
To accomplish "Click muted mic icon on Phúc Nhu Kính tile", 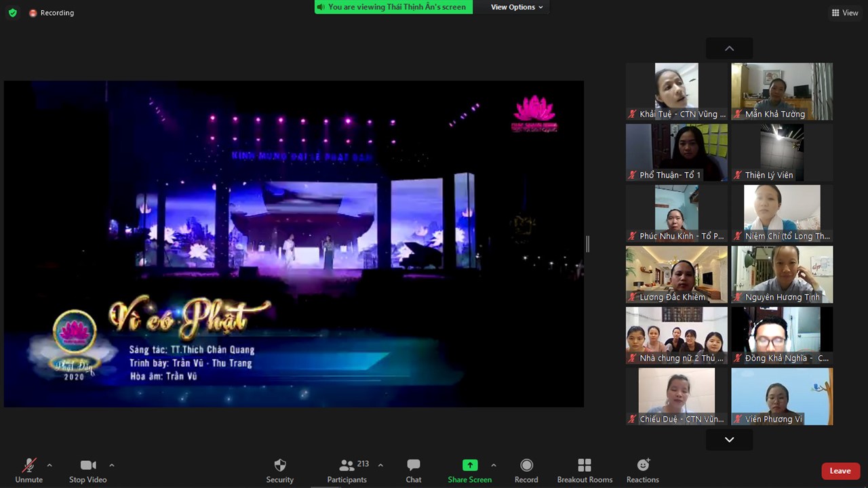I will [x=633, y=236].
